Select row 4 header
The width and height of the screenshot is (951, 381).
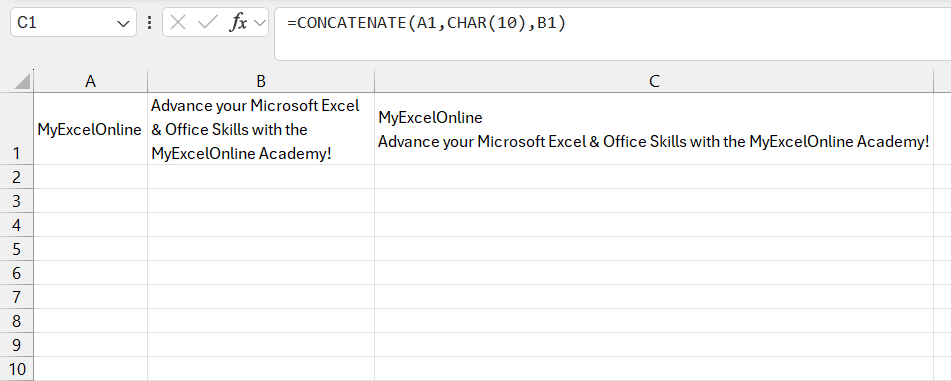click(x=16, y=225)
